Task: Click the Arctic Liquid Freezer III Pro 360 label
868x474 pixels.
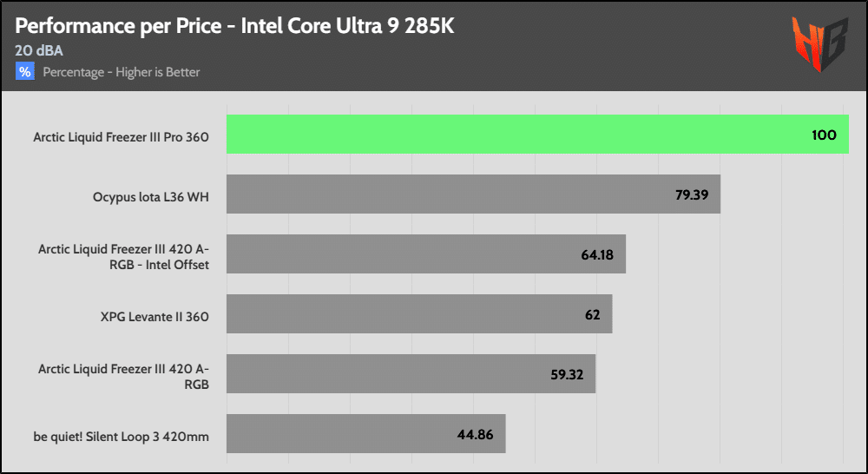Action: [x=121, y=137]
